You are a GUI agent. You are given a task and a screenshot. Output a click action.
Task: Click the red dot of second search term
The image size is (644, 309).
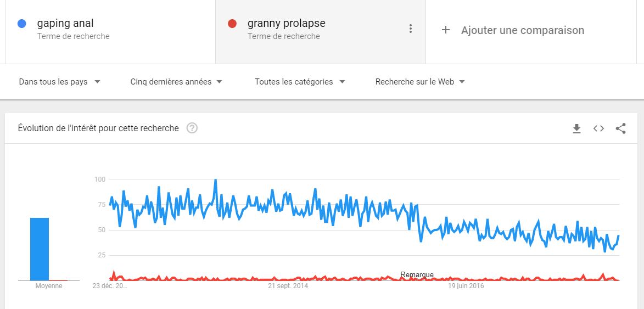[232, 24]
